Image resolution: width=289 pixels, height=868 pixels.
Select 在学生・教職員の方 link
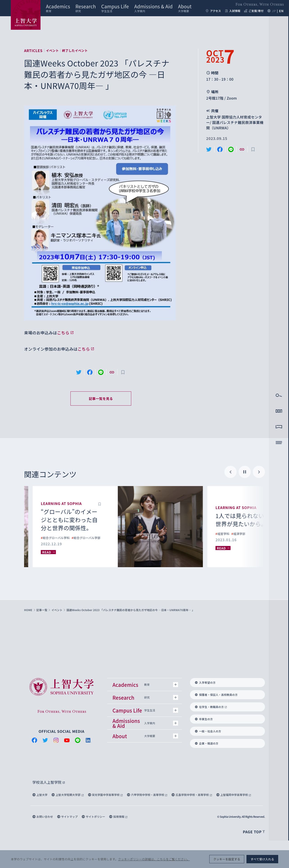(x=227, y=707)
